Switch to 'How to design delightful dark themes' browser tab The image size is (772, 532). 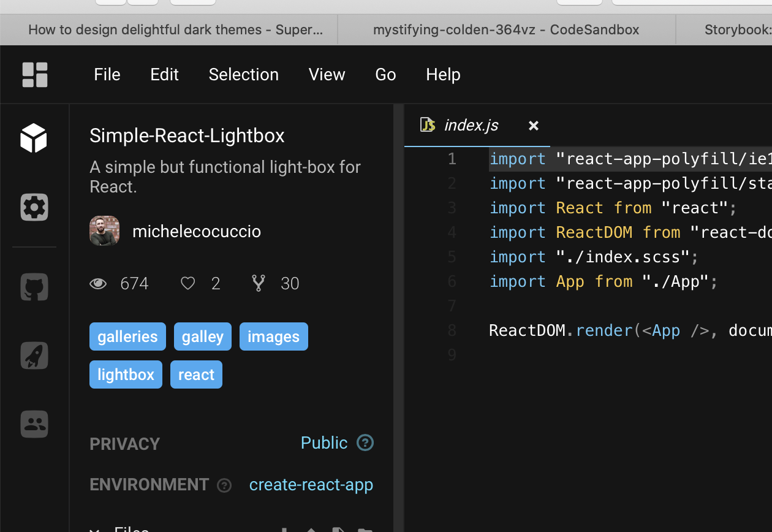click(x=169, y=29)
